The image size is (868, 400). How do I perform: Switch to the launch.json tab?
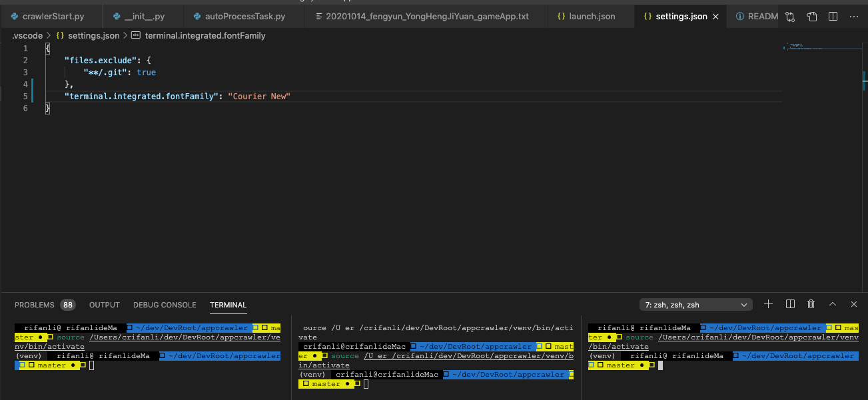click(x=586, y=16)
